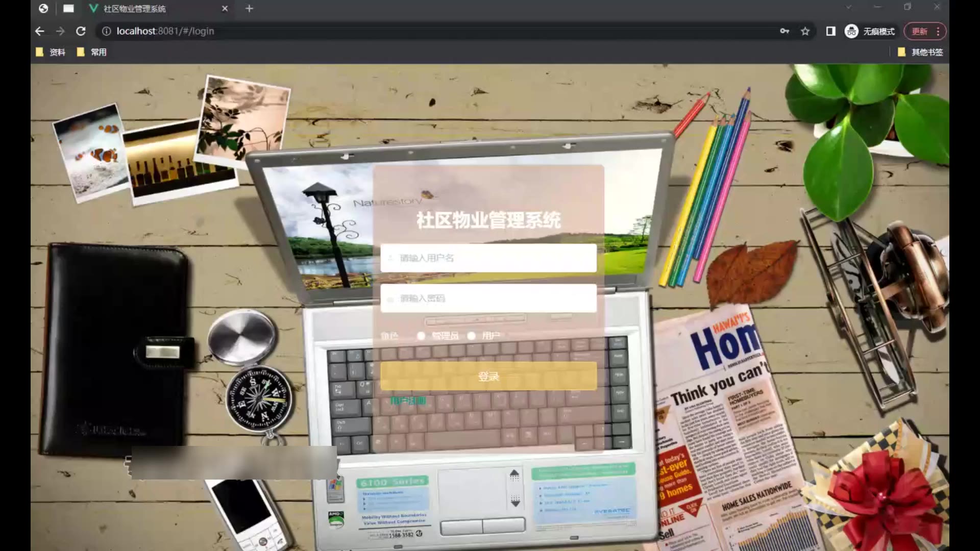980x551 pixels.
Task: Select the 管理员 role radio button
Action: tap(421, 336)
